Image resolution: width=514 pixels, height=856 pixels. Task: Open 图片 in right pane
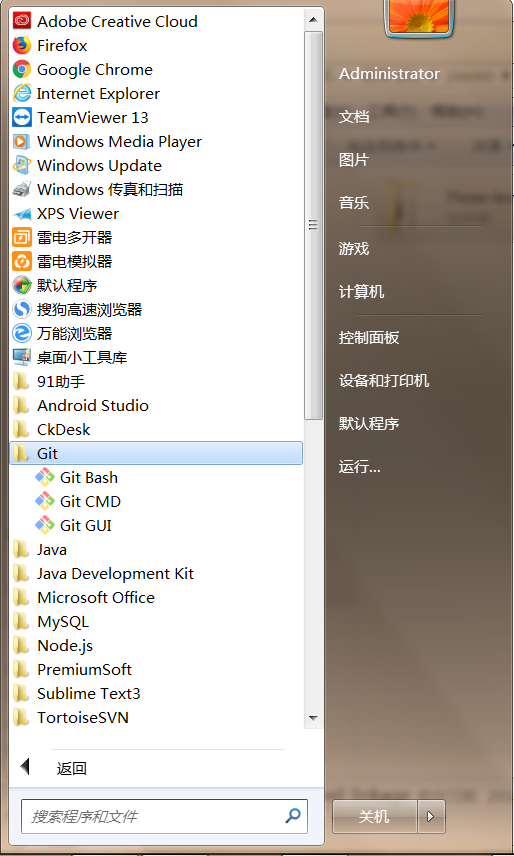click(354, 160)
